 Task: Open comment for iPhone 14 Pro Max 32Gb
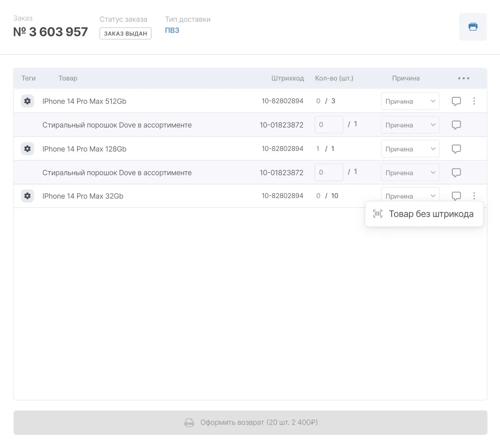point(456,196)
